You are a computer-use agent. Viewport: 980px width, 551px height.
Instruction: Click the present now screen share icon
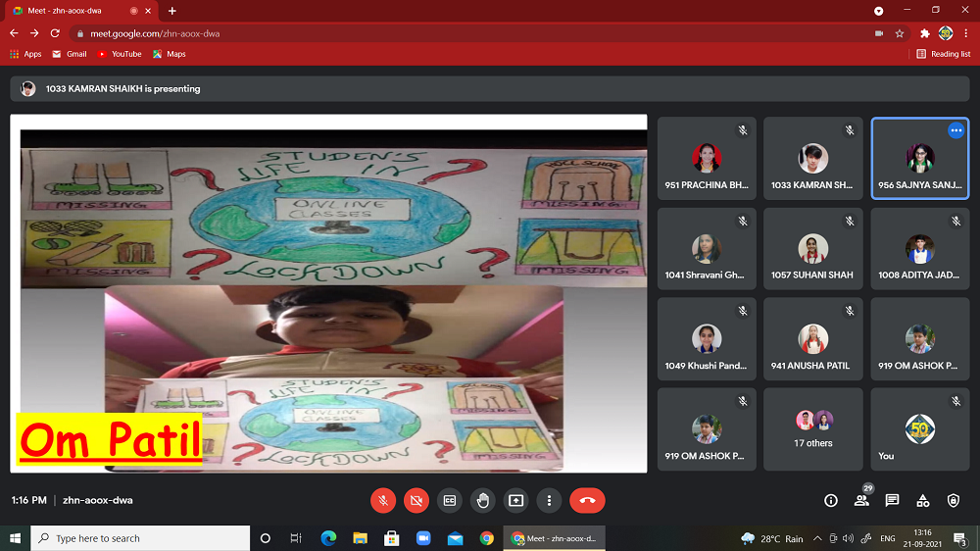[x=515, y=500]
